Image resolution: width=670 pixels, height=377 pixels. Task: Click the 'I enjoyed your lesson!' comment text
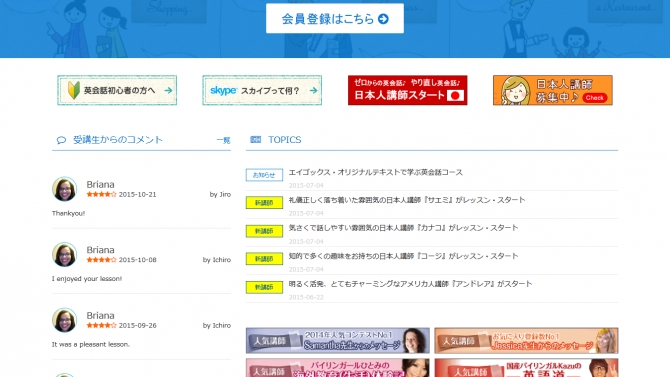[87, 279]
